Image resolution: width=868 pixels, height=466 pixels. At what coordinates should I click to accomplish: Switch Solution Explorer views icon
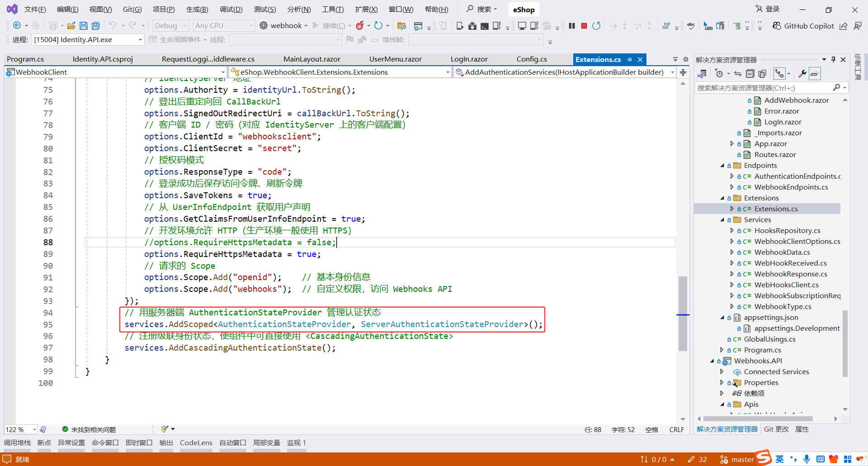(x=702, y=73)
